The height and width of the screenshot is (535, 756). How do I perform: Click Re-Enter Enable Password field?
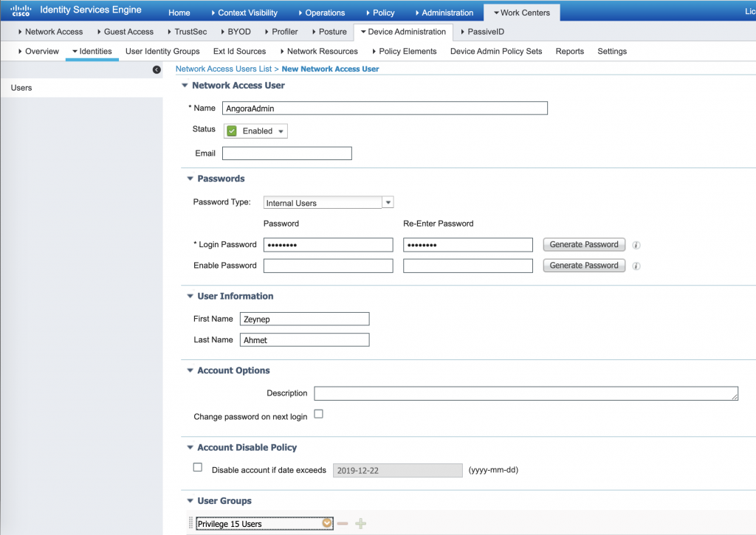tap(468, 266)
